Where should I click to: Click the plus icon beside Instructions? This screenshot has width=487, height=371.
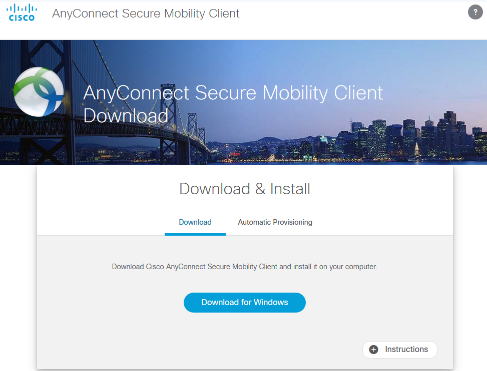374,349
